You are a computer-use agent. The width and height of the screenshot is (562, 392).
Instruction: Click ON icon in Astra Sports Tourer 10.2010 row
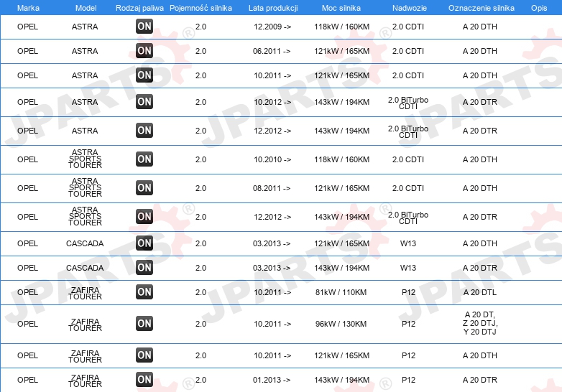coord(144,159)
